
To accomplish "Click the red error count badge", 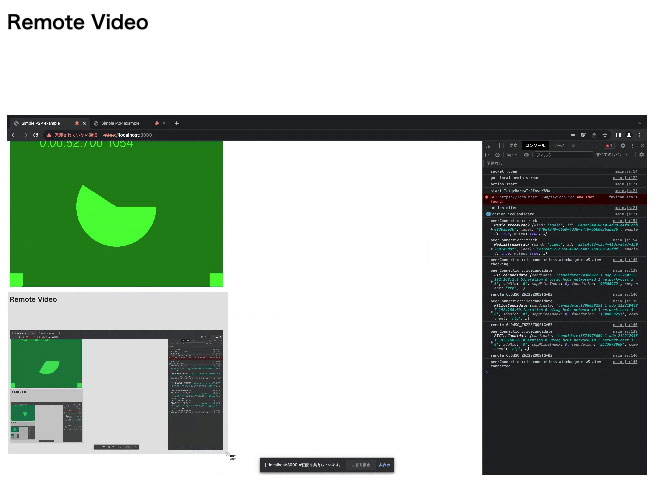I will [x=608, y=145].
